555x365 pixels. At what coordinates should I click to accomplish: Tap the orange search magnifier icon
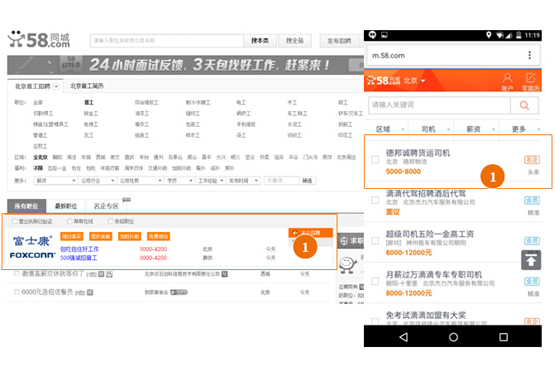[x=524, y=105]
